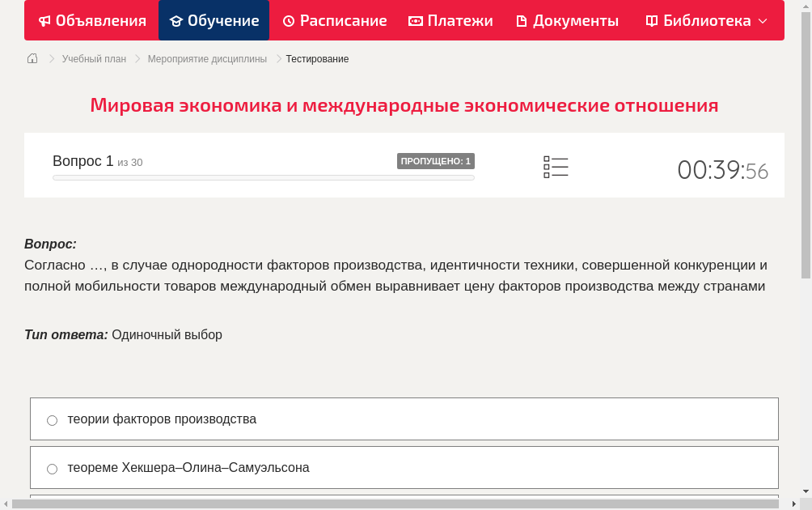
Task: Click the document icon next to Документы
Action: tap(525, 20)
